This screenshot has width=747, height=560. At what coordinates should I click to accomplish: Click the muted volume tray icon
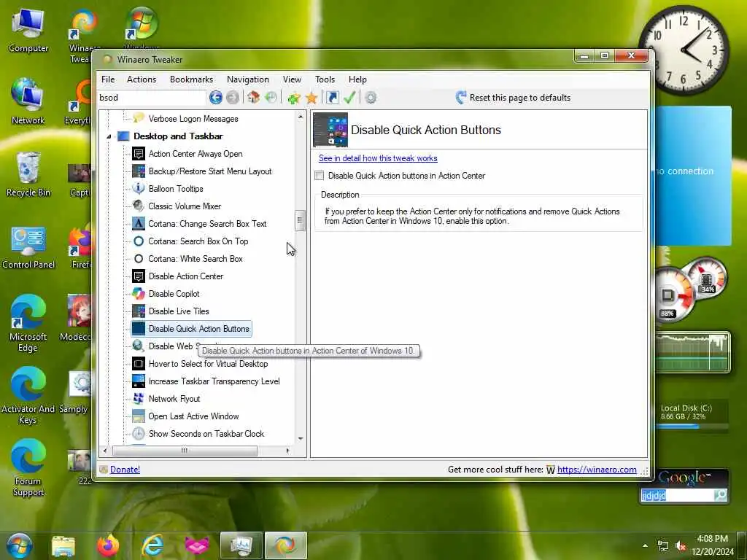click(681, 546)
